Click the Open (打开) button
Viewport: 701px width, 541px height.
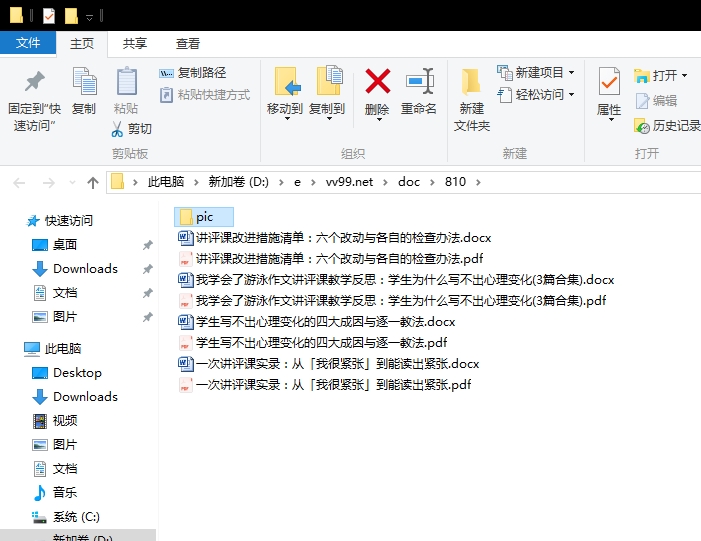pos(660,76)
